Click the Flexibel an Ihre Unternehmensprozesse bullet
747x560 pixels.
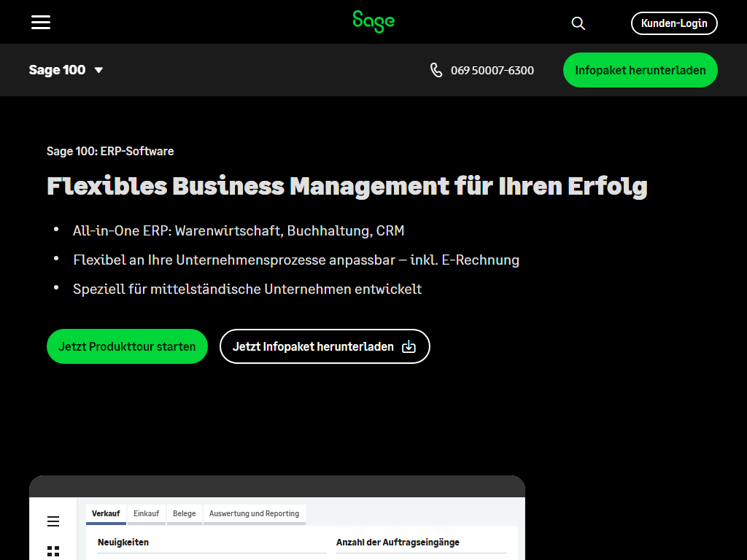pos(296,260)
